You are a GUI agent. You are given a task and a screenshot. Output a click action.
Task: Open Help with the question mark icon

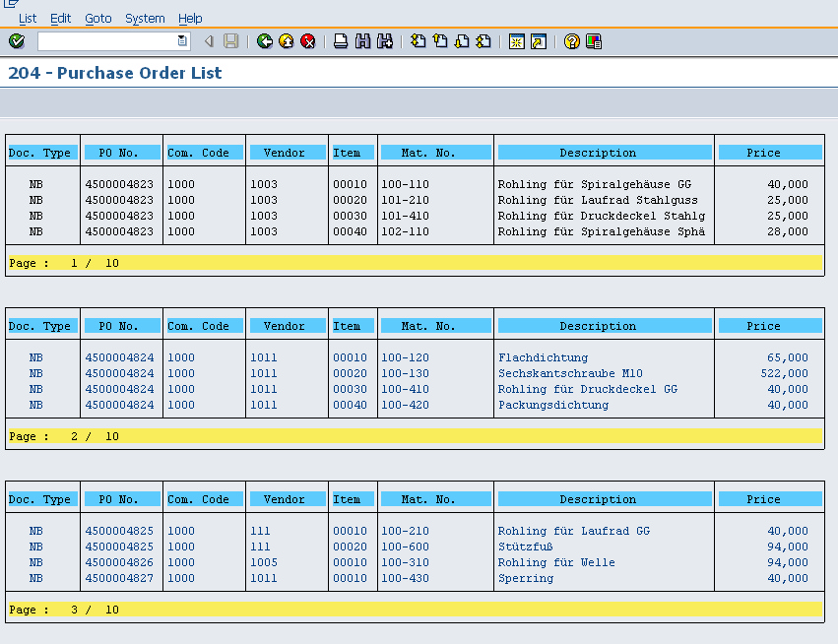[x=571, y=41]
